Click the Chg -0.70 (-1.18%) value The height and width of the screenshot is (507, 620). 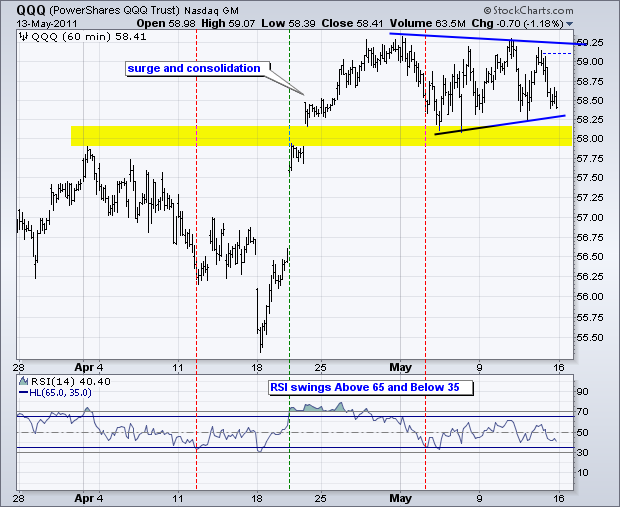coord(517,24)
